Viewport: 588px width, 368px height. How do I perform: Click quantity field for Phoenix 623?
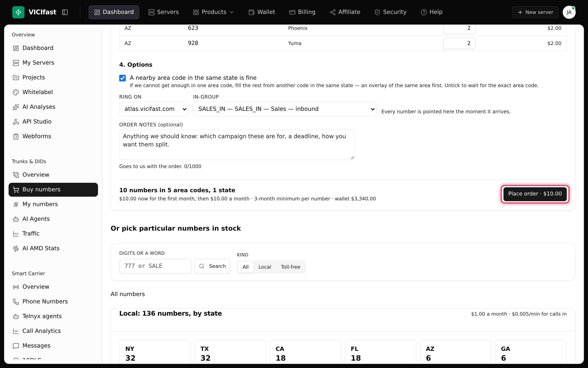click(x=459, y=29)
